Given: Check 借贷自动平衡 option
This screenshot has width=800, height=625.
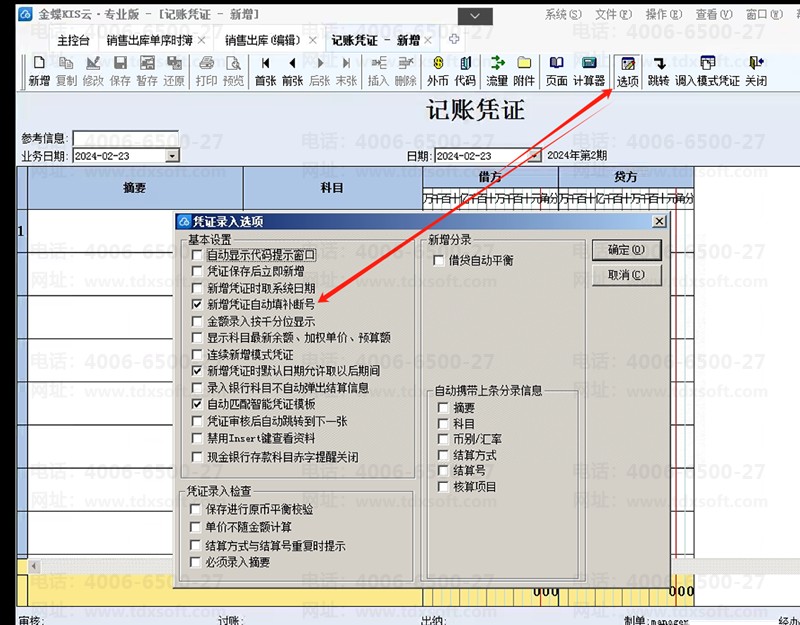Looking at the screenshot, I should click(440, 261).
